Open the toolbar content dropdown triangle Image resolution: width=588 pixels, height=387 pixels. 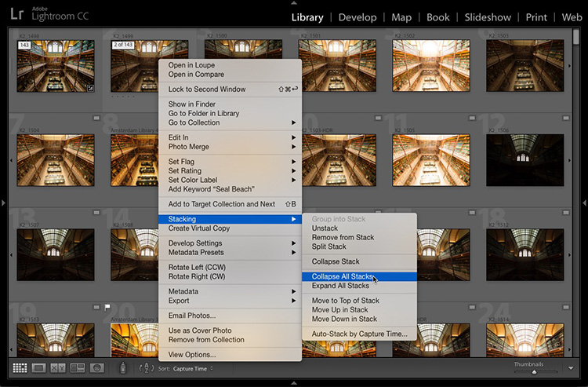click(x=571, y=368)
